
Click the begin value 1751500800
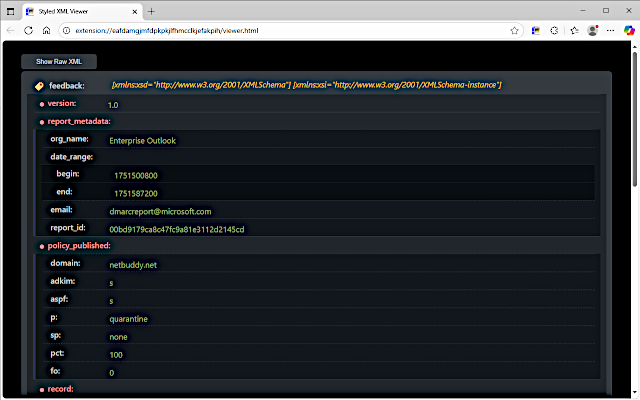pyautogui.click(x=136, y=176)
